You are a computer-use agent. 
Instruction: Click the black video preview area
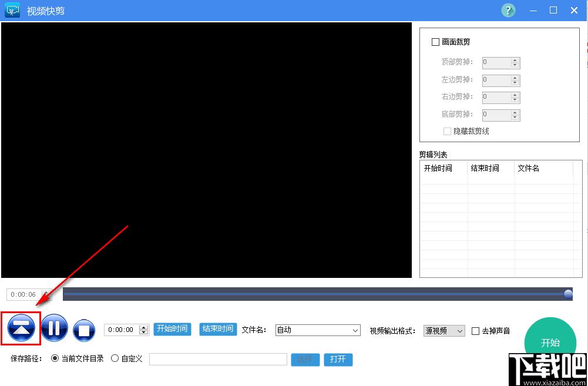pyautogui.click(x=206, y=150)
